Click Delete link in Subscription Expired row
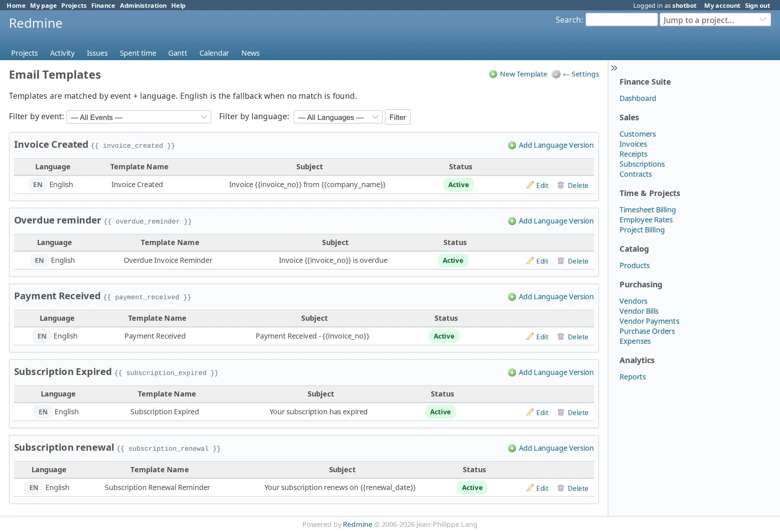This screenshot has width=780, height=532. tap(578, 412)
